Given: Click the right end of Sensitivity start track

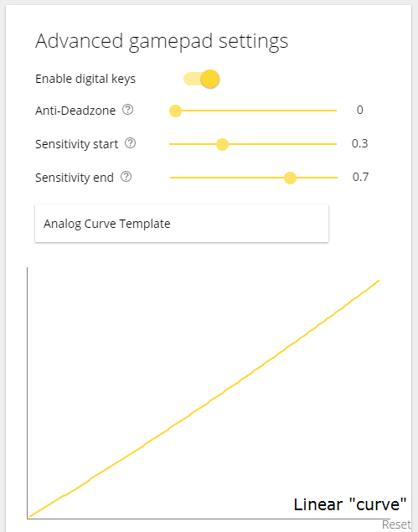Looking at the screenshot, I should [335, 144].
